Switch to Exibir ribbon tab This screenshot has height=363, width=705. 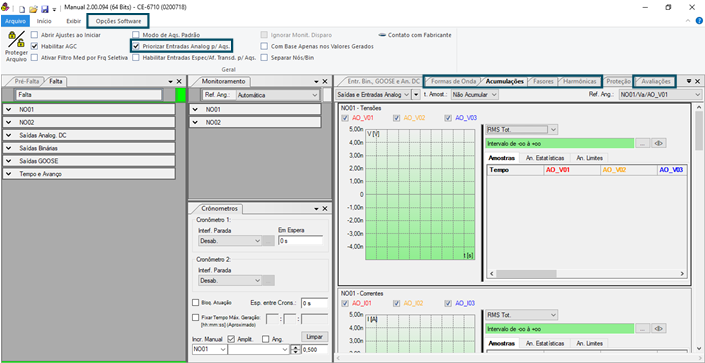pos(74,21)
